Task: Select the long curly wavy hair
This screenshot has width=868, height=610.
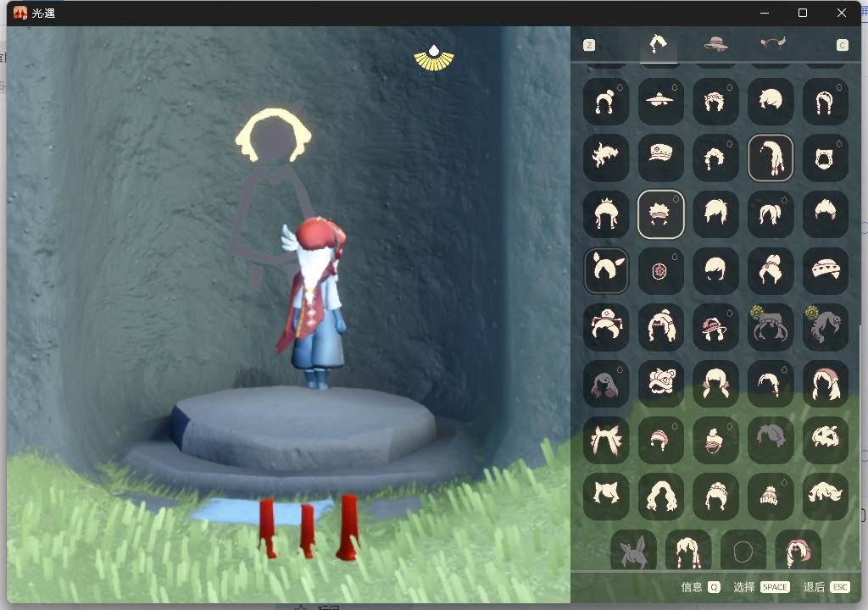Action: 661,496
